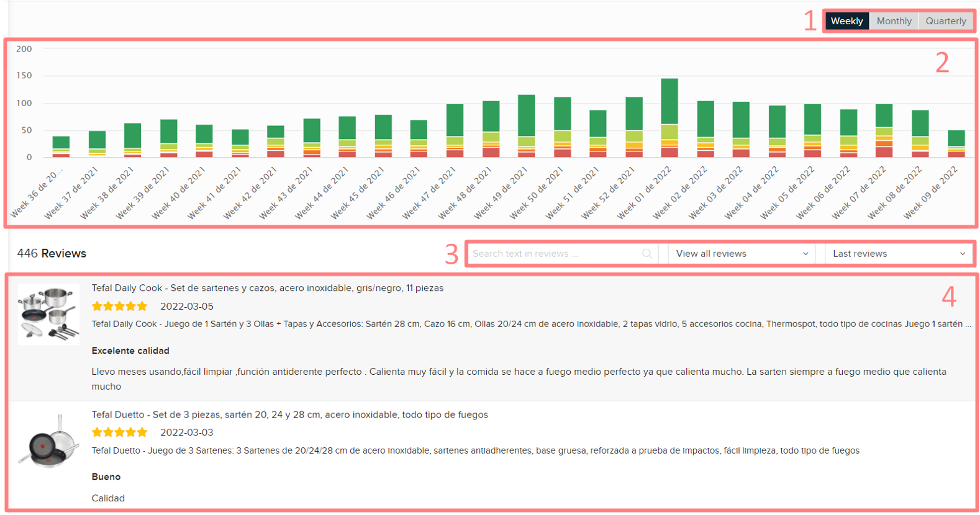This screenshot has width=980, height=515.
Task: Switch chart to Monthly view
Action: [894, 21]
